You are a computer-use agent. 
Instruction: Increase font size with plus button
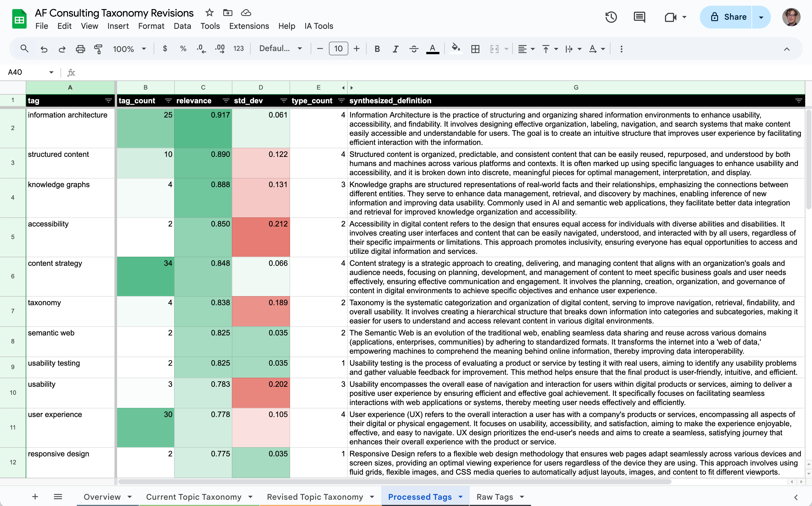coord(356,49)
